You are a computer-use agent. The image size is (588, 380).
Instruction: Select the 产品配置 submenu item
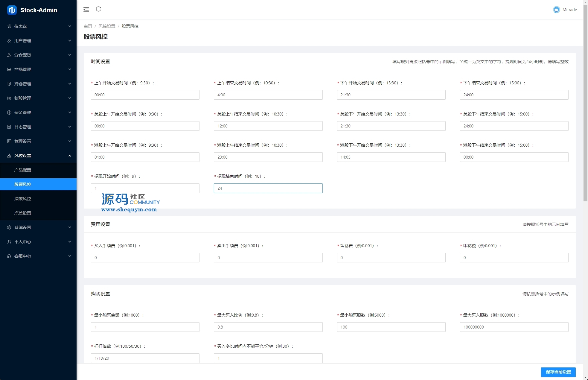click(x=23, y=170)
